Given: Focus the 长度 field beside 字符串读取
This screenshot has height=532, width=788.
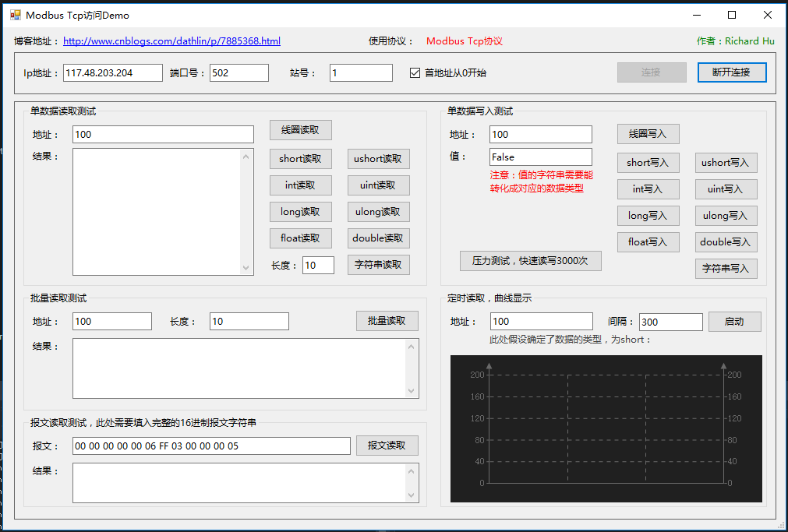Looking at the screenshot, I should pyautogui.click(x=318, y=266).
